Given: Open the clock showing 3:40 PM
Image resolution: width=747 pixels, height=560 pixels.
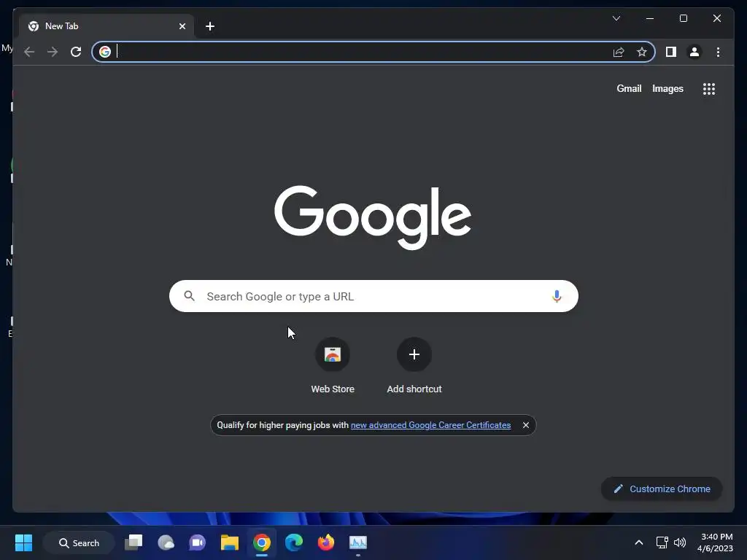Looking at the screenshot, I should pyautogui.click(x=715, y=542).
